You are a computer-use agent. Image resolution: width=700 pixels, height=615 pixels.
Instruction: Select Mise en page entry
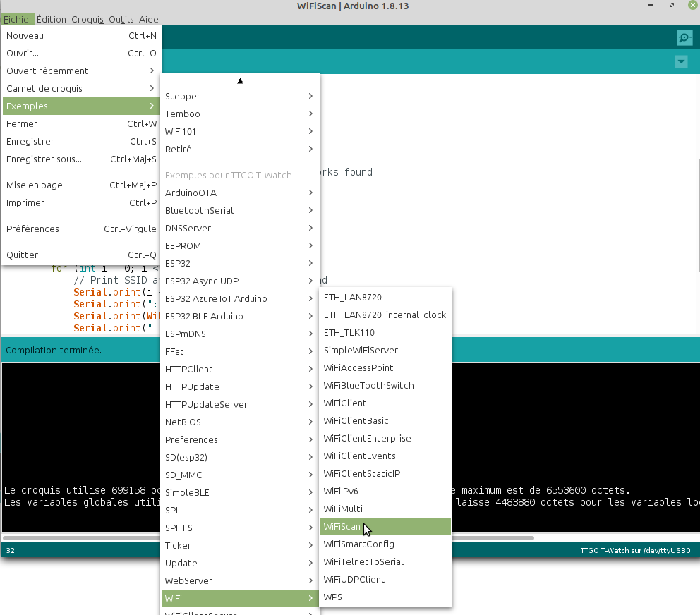click(81, 185)
